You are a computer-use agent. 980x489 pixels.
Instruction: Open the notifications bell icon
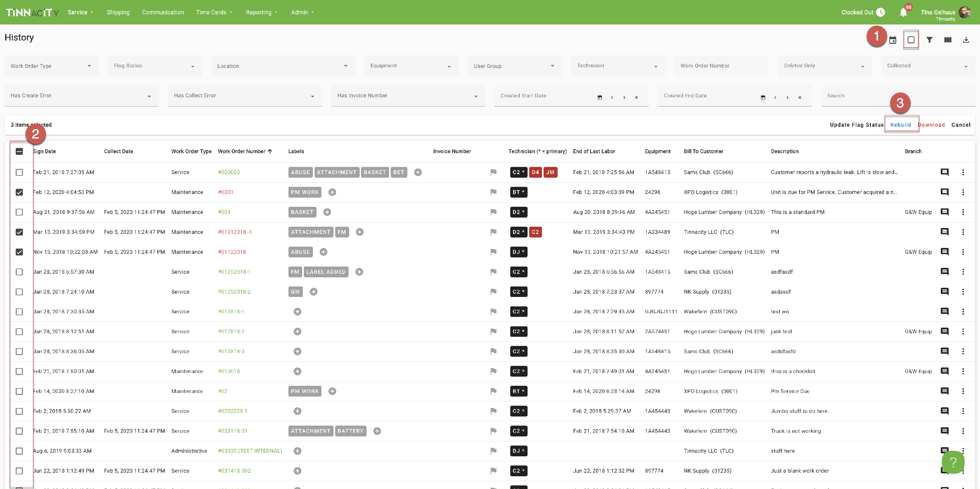(x=903, y=12)
